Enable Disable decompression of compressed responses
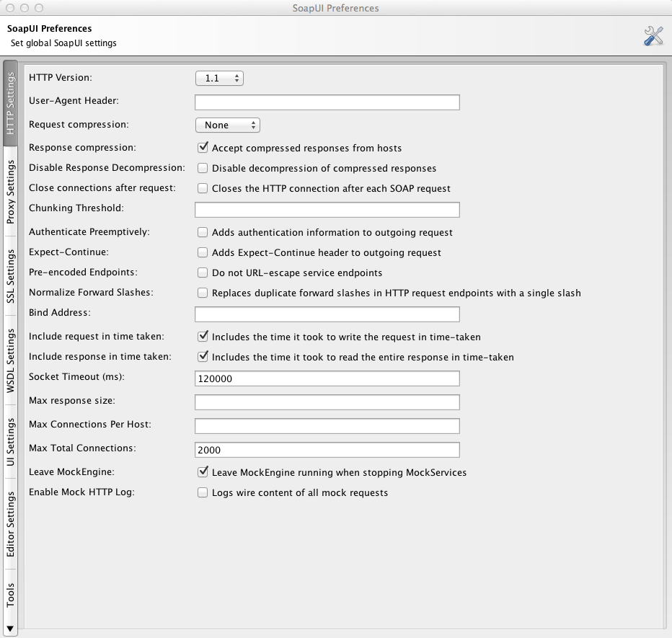The width and height of the screenshot is (672, 638). (x=203, y=168)
